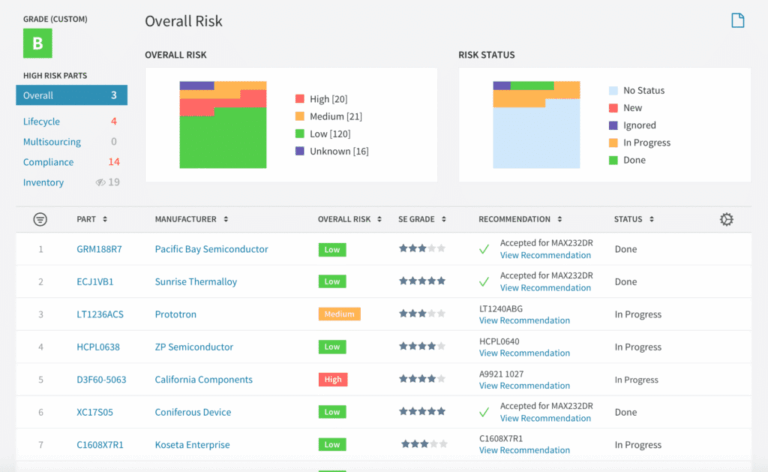Click star rating for Koseta Enterprise

(424, 444)
